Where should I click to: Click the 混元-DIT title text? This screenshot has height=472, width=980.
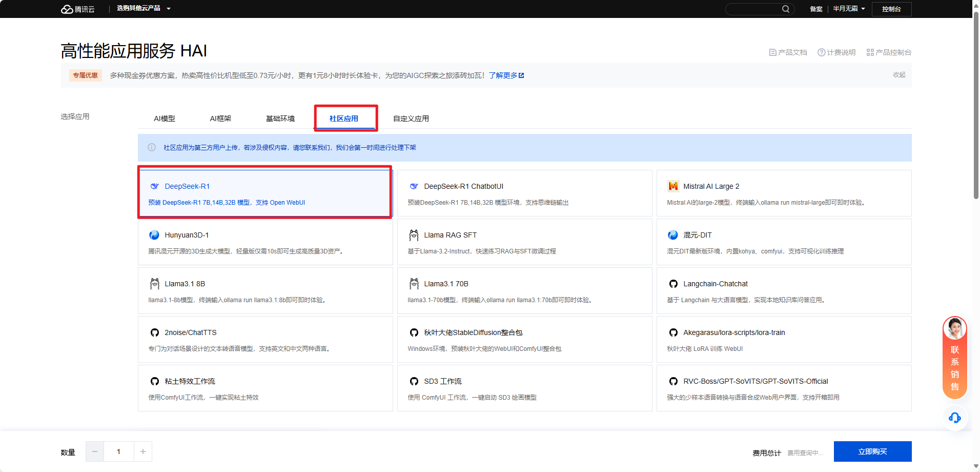[x=697, y=235]
